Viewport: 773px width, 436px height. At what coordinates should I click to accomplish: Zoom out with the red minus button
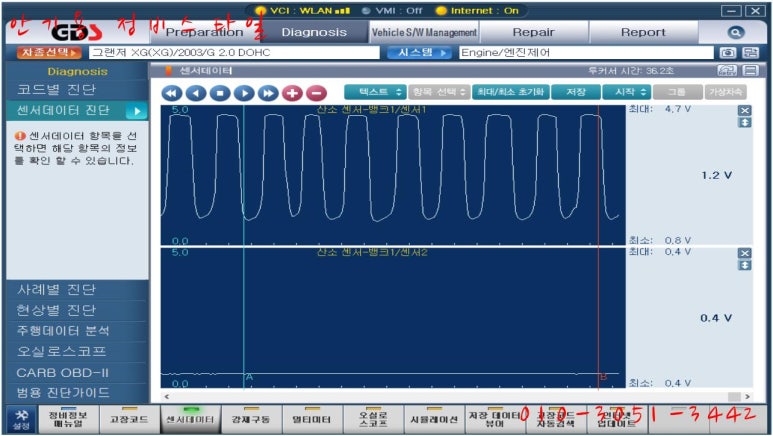pyautogui.click(x=316, y=93)
